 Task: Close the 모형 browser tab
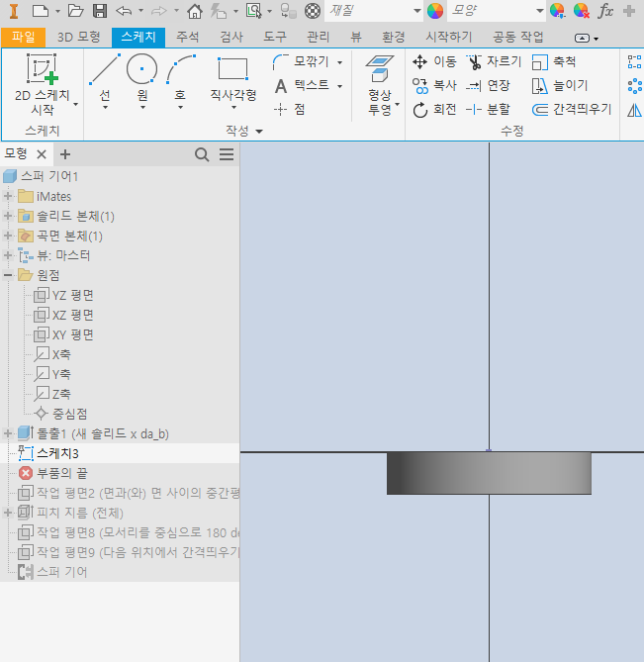[x=42, y=154]
